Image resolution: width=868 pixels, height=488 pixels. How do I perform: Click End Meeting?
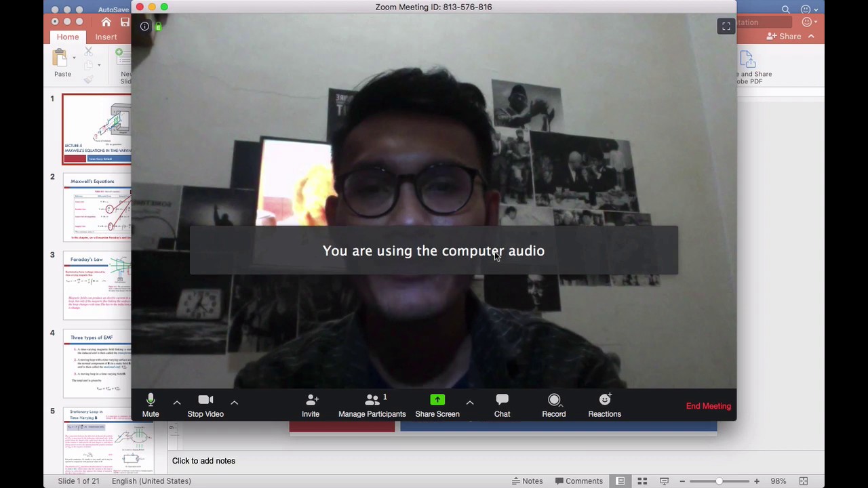(x=709, y=406)
